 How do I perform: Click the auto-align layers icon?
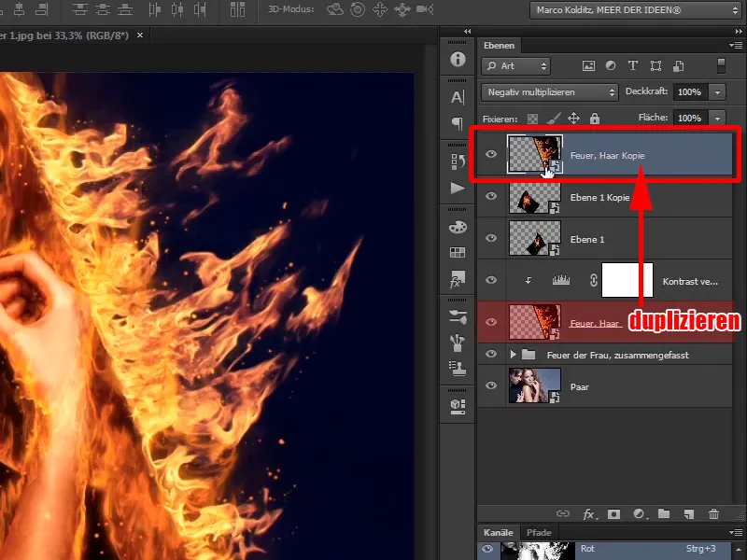[x=237, y=9]
